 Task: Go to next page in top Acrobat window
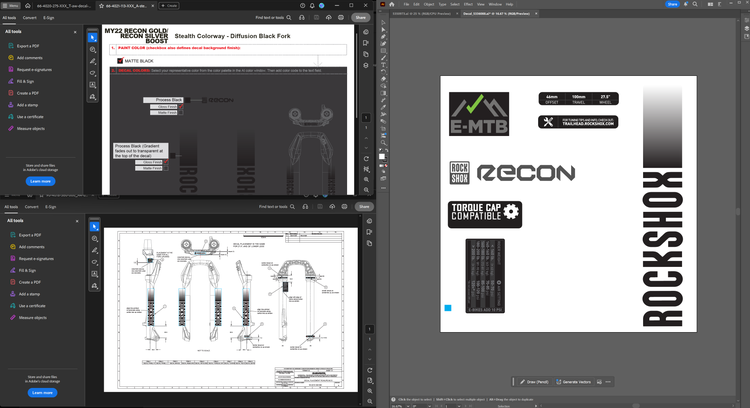click(x=366, y=148)
